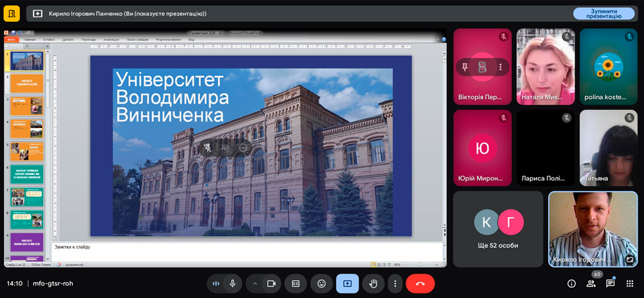Click muted mic icon on Наталя tile

coord(567,37)
